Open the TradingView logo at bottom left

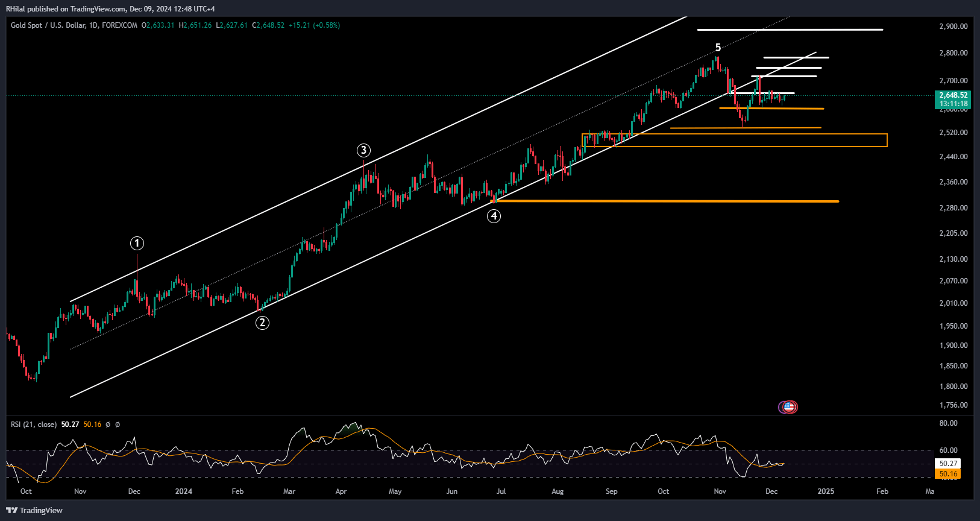point(34,510)
